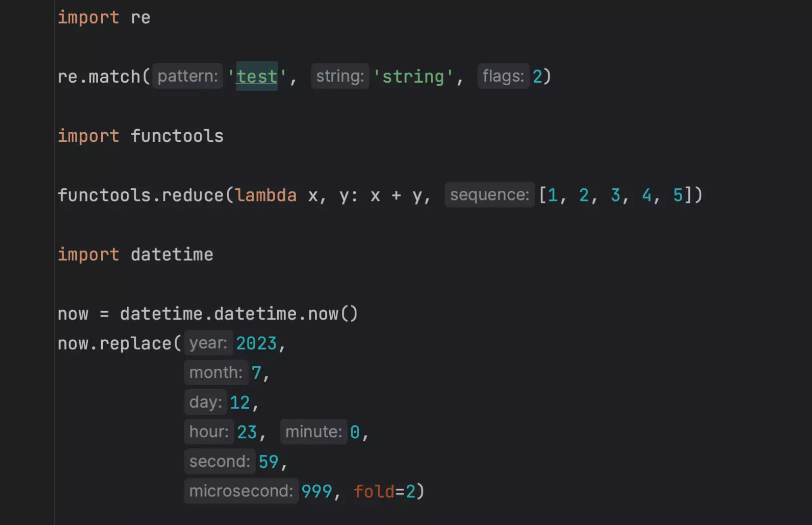The height and width of the screenshot is (525, 812).
Task: Click the 'match' function name
Action: pyautogui.click(x=114, y=77)
